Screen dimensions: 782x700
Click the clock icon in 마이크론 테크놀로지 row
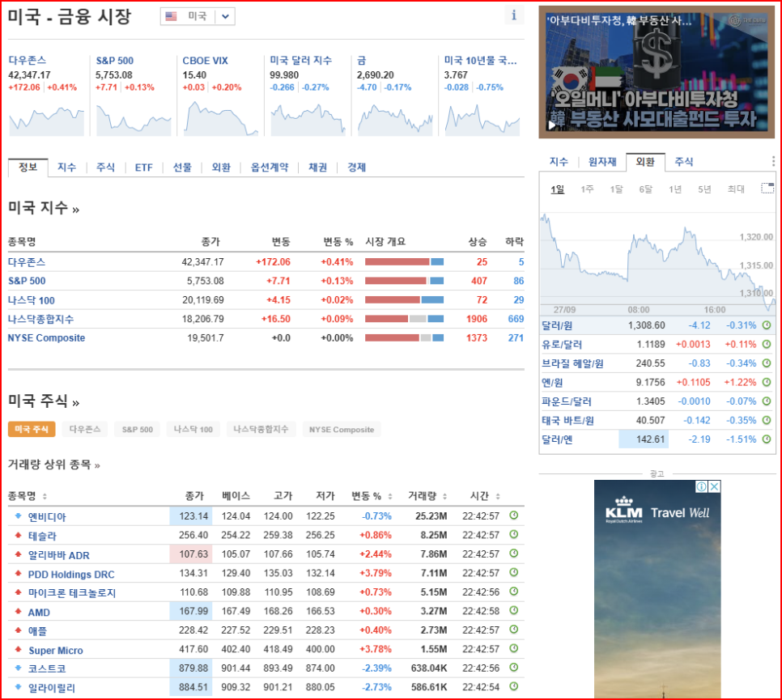(514, 591)
